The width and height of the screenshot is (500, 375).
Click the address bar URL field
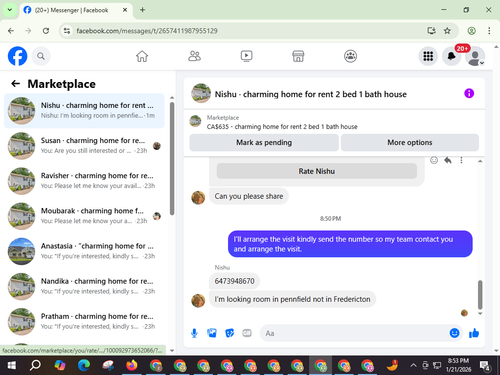pyautogui.click(x=247, y=31)
